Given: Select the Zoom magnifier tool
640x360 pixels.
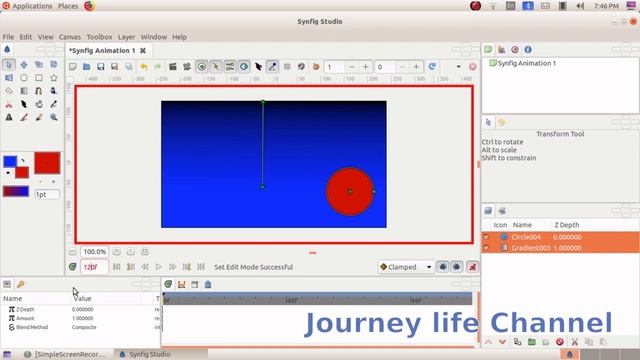Looking at the screenshot, I should point(53,117).
